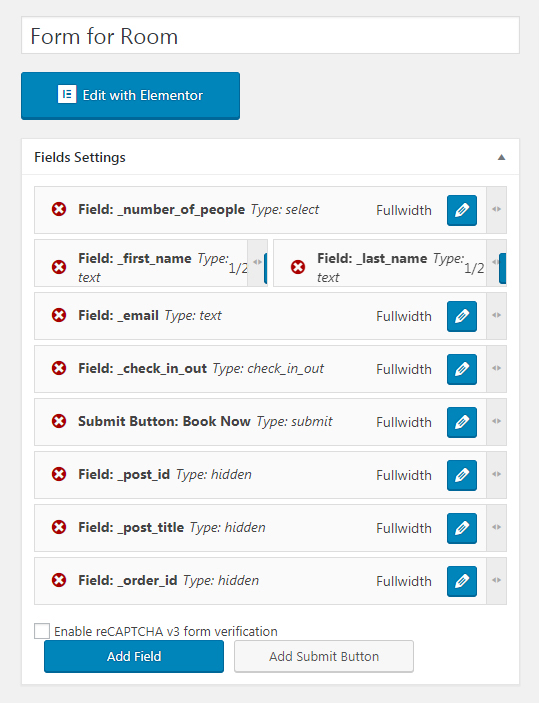This screenshot has width=539, height=703.
Task: Click the _number_of_people resize arrows handle
Action: point(496,209)
